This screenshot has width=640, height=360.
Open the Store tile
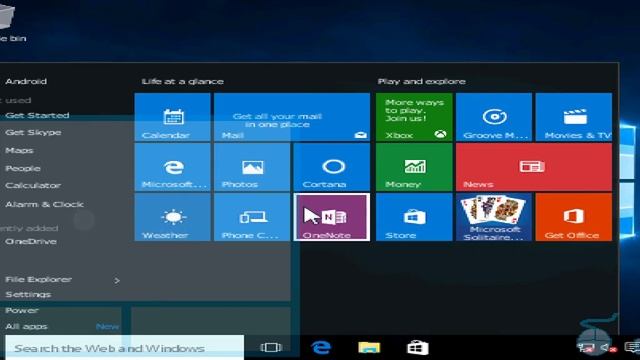tap(414, 217)
